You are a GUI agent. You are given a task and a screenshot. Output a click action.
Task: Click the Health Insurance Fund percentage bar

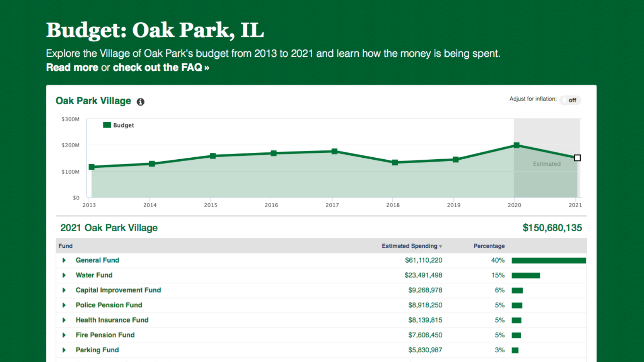516,320
